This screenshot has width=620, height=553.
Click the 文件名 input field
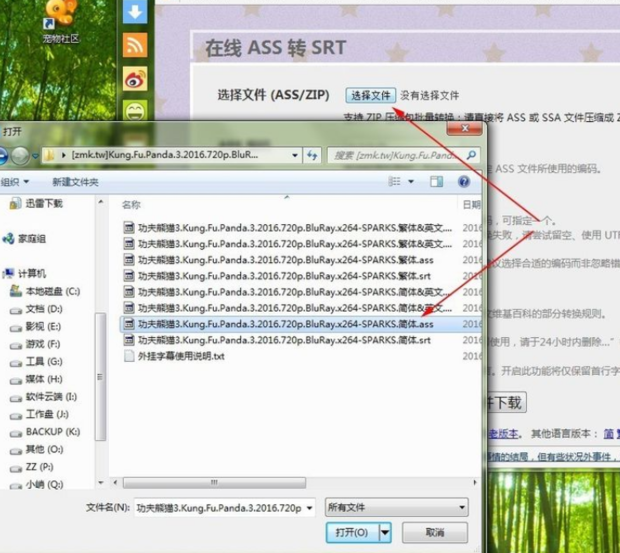point(219,508)
